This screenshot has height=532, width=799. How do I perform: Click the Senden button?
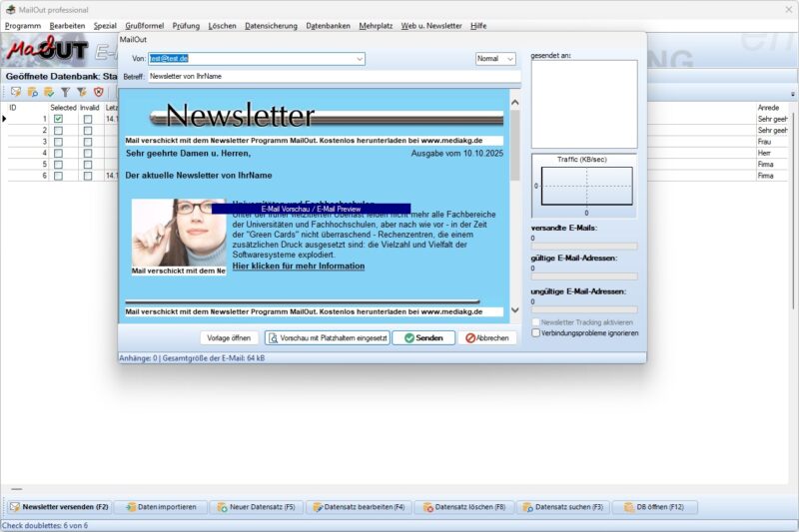click(423, 338)
